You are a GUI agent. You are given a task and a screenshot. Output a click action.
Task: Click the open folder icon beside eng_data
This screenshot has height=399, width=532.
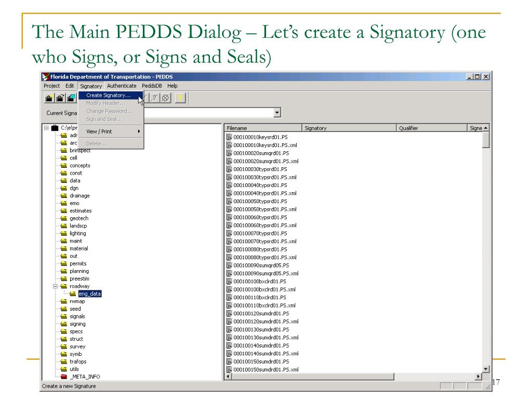(x=73, y=294)
